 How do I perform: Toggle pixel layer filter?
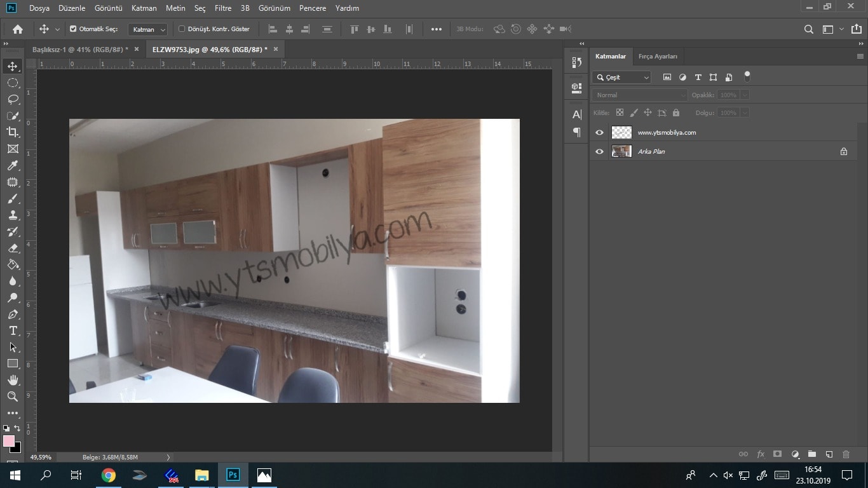click(x=667, y=77)
